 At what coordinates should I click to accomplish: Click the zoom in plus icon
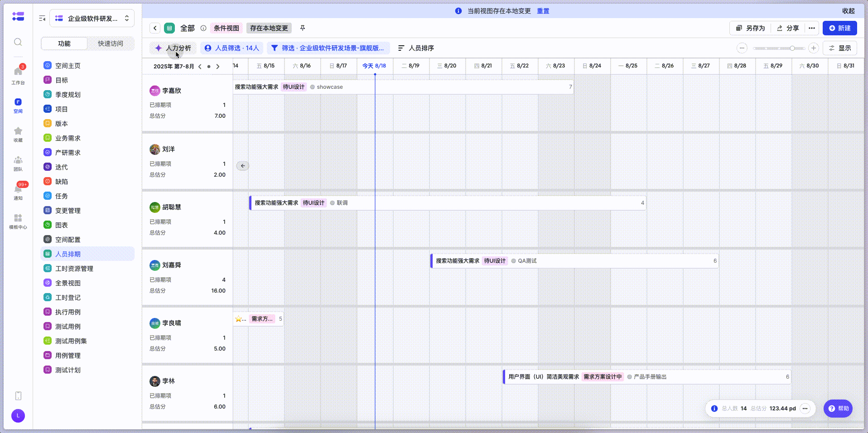pos(814,48)
